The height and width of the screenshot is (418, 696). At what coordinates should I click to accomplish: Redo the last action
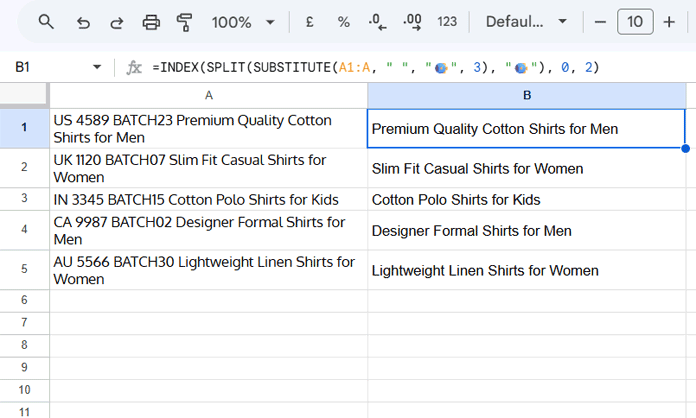117,22
